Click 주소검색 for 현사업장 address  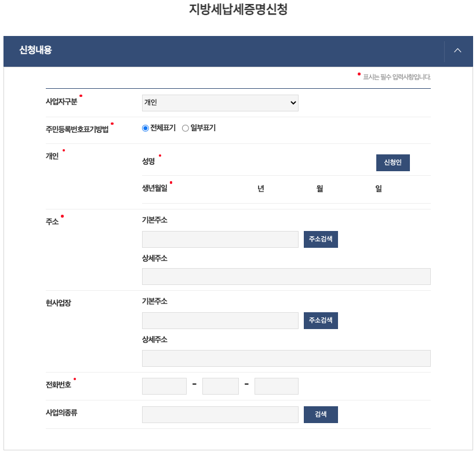pos(321,320)
